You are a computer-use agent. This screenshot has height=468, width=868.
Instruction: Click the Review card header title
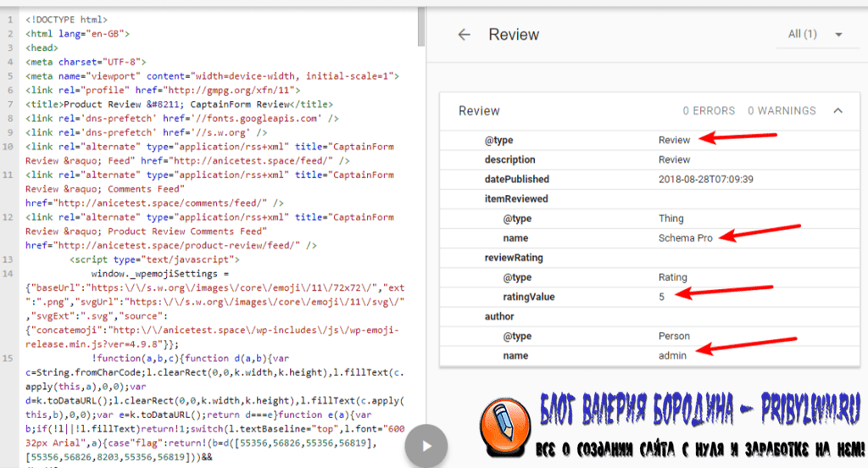(479, 111)
